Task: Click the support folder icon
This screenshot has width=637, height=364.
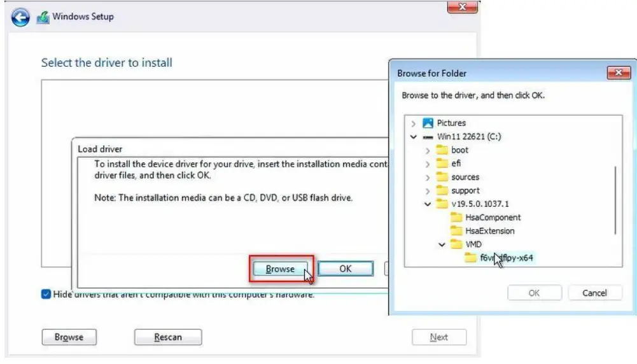Action: [x=442, y=190]
